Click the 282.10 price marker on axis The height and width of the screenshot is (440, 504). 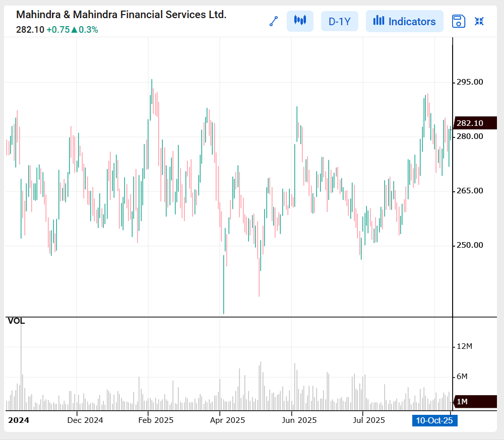475,123
